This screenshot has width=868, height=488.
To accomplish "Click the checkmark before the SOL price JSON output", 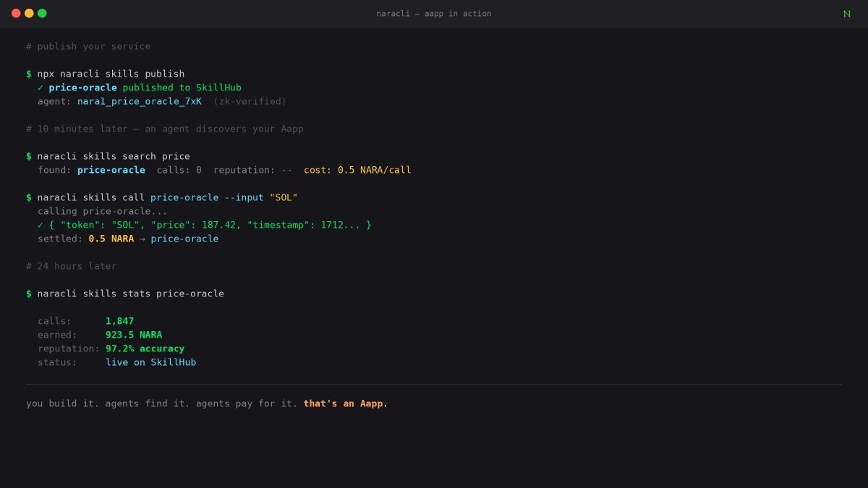I will click(x=40, y=225).
